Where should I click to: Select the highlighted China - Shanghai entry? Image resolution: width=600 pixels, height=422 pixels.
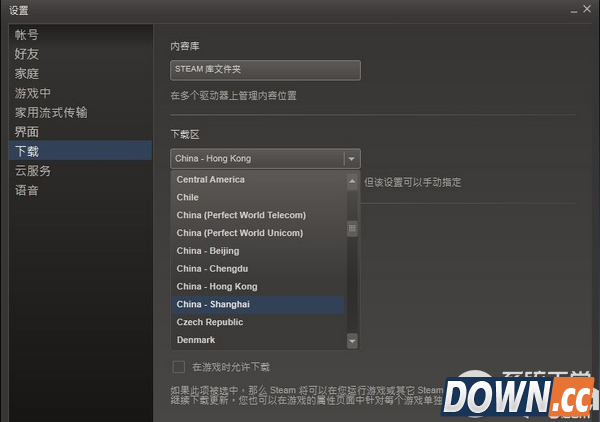pos(258,305)
